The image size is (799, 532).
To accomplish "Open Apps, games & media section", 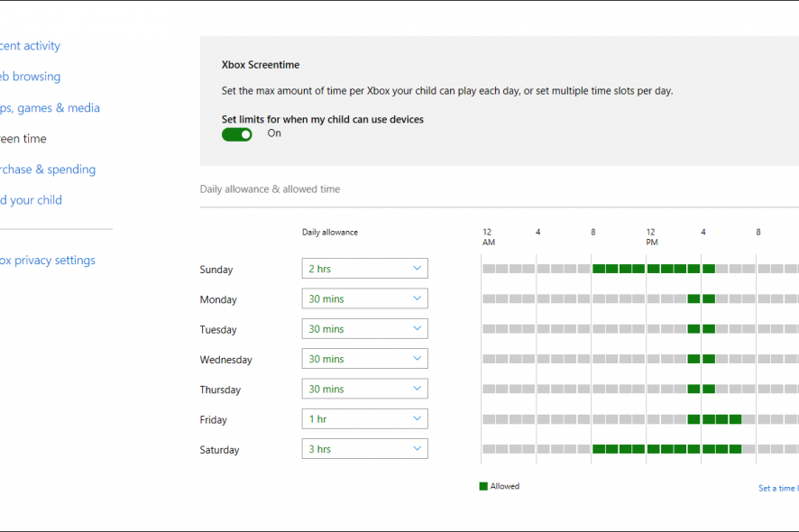I will coord(50,108).
